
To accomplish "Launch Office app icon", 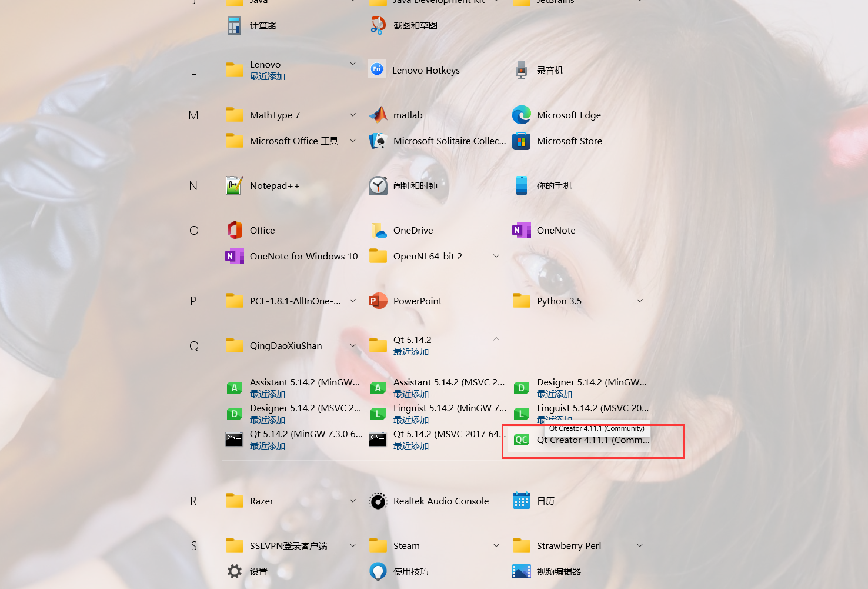I will tap(235, 230).
